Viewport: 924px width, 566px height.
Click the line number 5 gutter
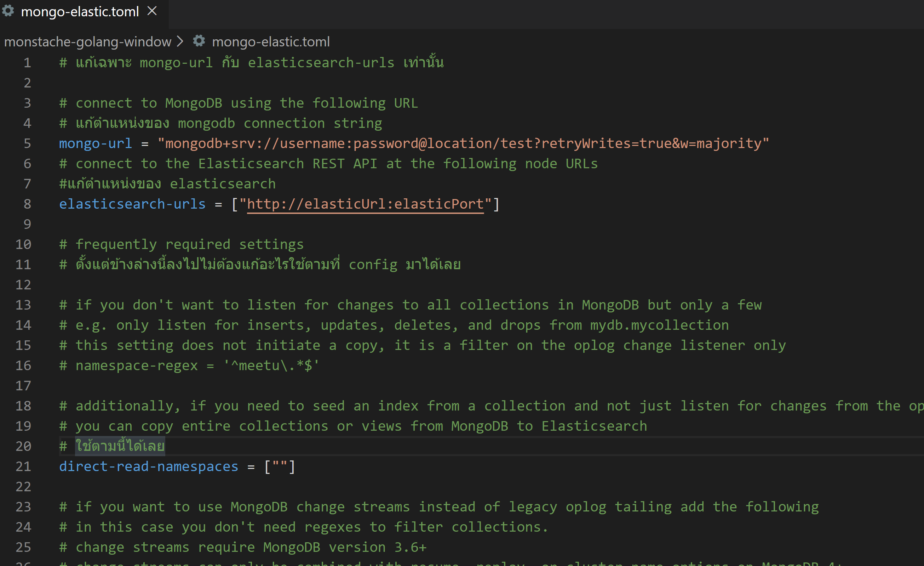pos(27,143)
